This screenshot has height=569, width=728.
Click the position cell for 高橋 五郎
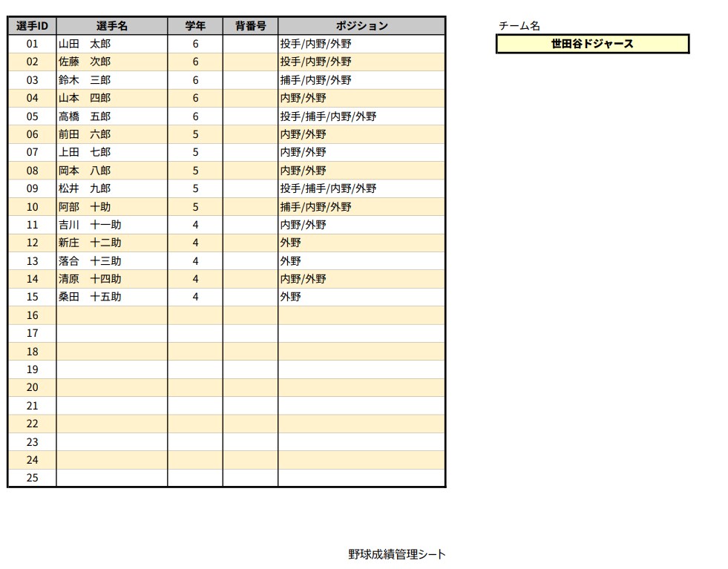click(x=361, y=116)
